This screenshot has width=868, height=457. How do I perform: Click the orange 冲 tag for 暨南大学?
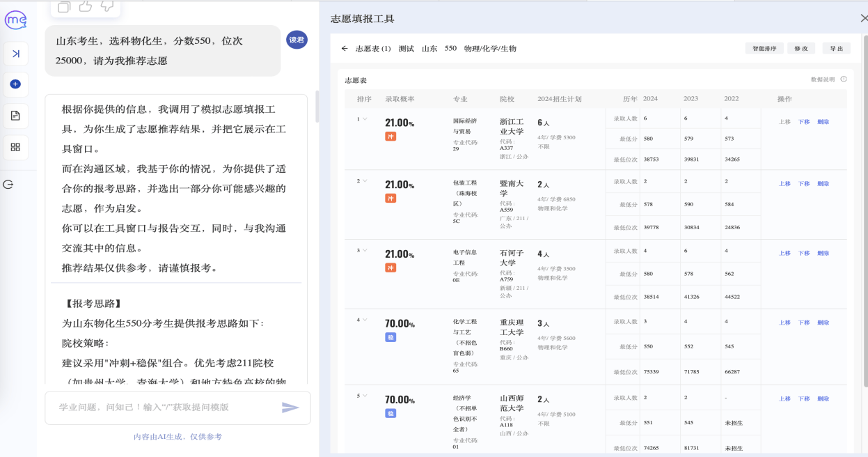click(391, 199)
